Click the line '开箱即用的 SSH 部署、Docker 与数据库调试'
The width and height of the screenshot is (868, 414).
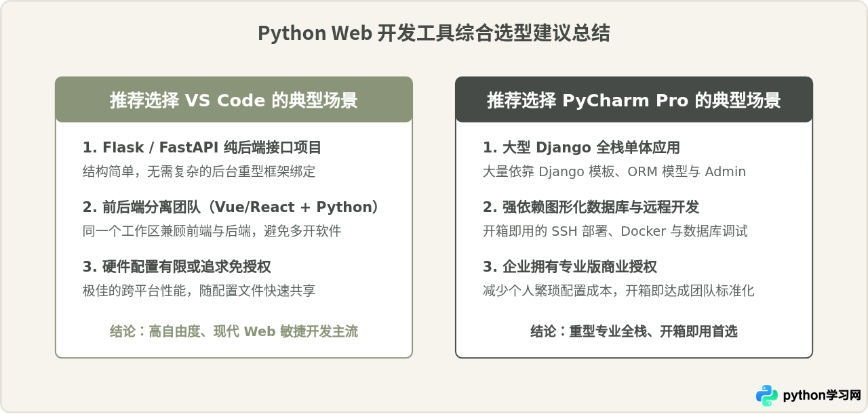pyautogui.click(x=615, y=231)
